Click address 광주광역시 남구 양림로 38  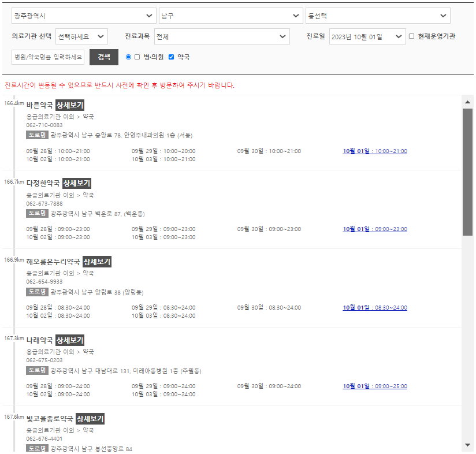coord(97,292)
